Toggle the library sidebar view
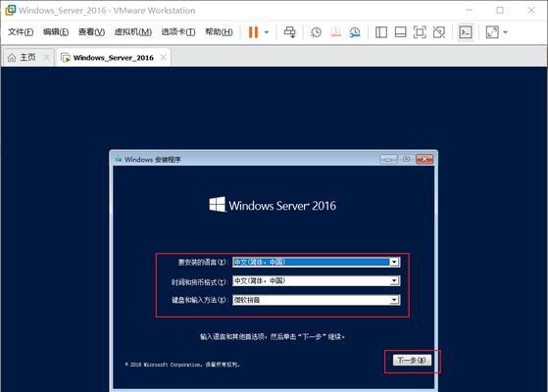The image size is (548, 392). 381,32
